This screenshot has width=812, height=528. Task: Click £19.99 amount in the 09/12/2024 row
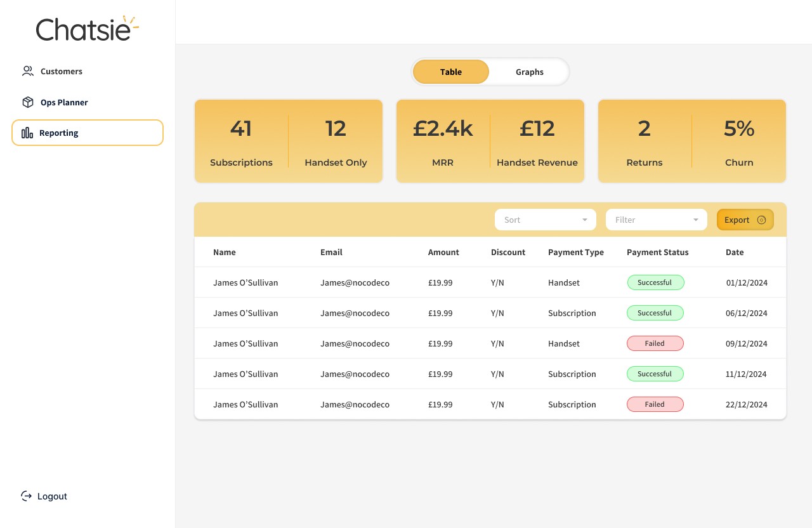click(x=440, y=343)
